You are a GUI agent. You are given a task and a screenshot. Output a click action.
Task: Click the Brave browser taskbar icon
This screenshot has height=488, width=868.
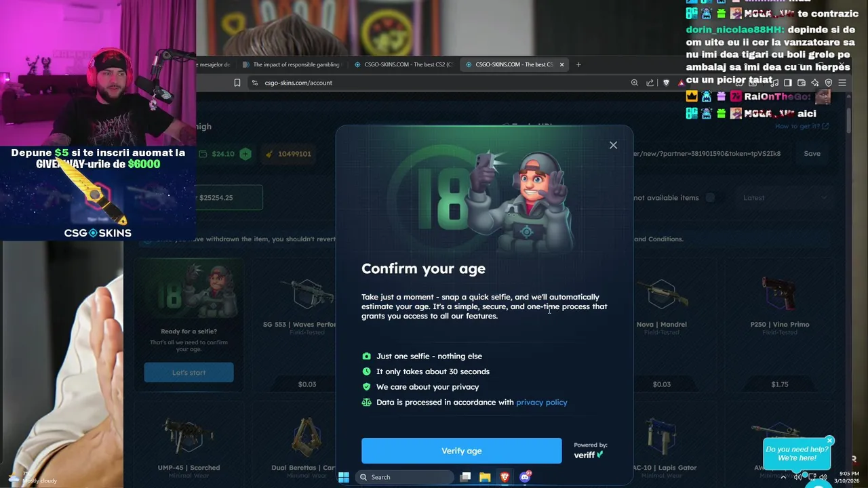pos(505,477)
